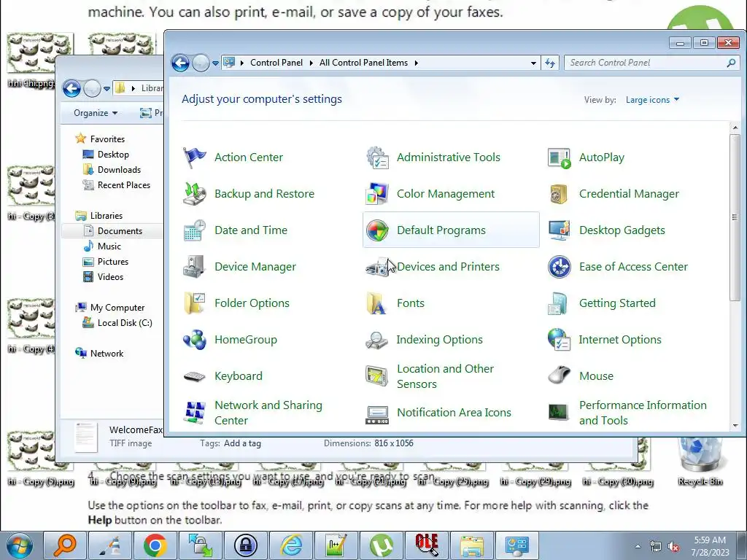747x560 pixels.
Task: Click the Devices and Printers link
Action: (448, 267)
